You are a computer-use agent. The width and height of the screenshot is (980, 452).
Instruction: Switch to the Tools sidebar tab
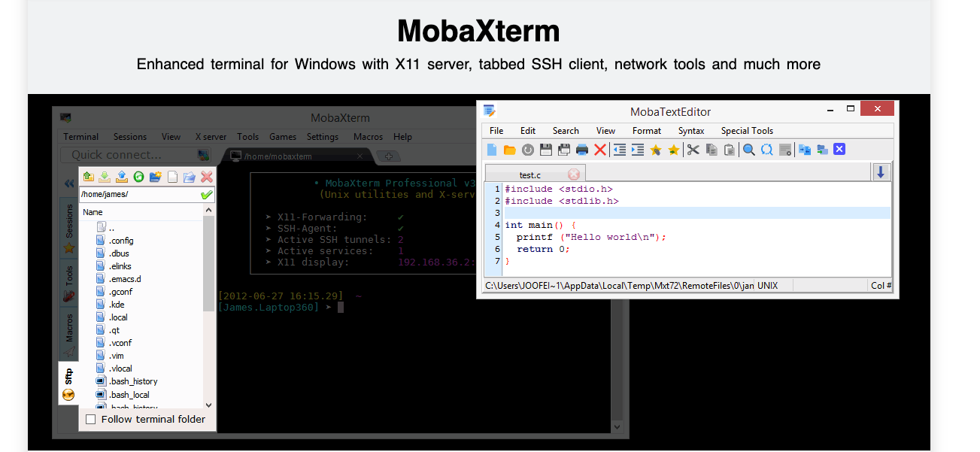coord(69,283)
